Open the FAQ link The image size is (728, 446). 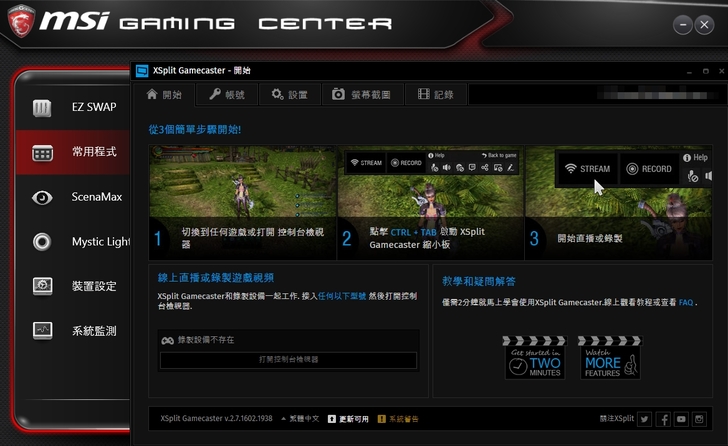click(x=686, y=303)
